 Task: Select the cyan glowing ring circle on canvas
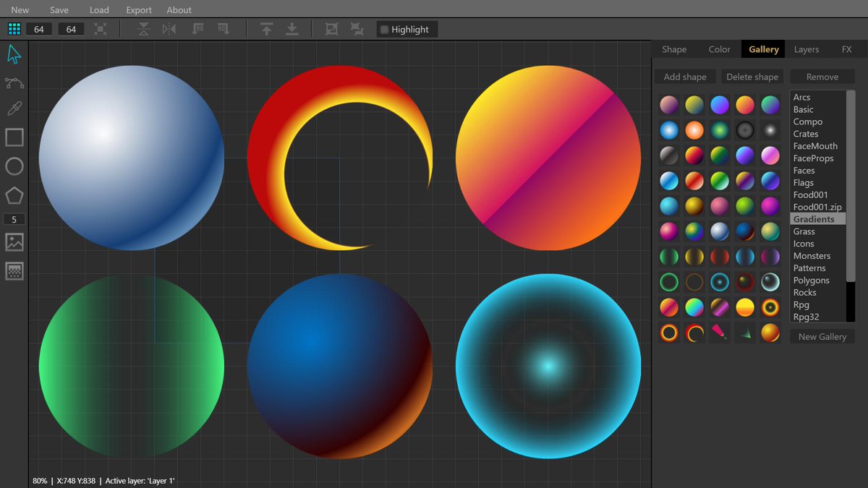point(548,367)
